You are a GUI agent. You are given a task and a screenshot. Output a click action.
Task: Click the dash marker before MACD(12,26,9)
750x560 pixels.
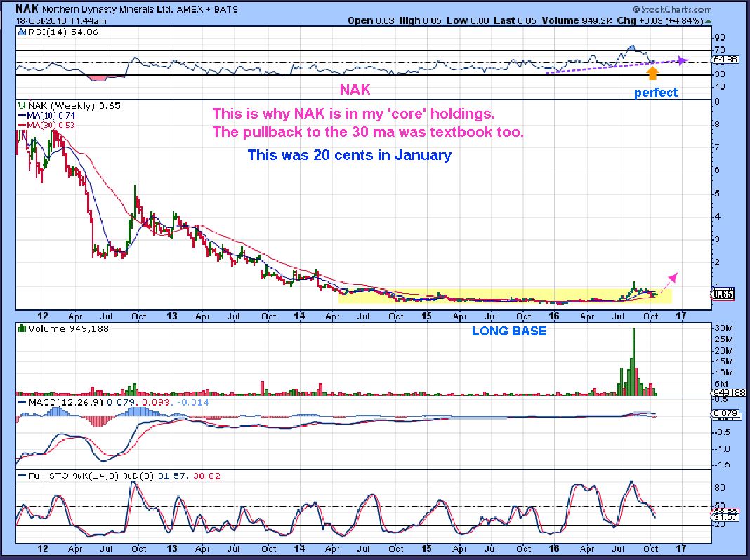[22, 402]
